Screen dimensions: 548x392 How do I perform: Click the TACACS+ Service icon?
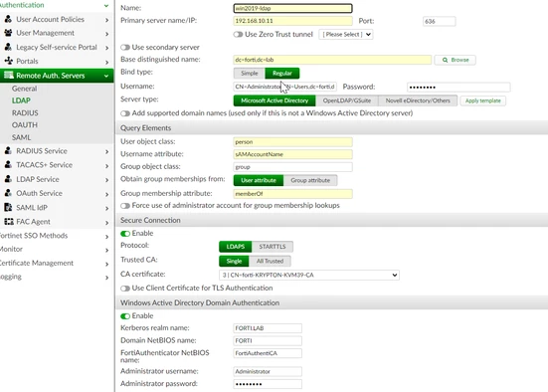pyautogui.click(x=8, y=164)
